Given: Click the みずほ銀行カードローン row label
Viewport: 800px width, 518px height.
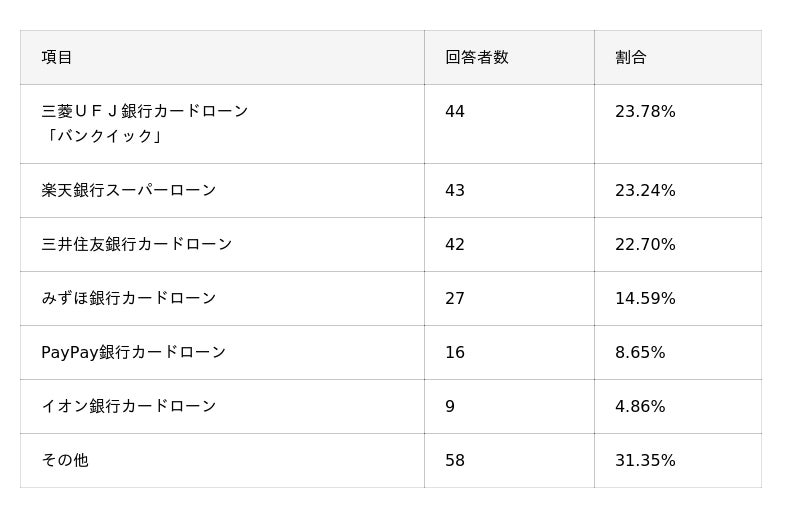Looking at the screenshot, I should pos(129,298).
